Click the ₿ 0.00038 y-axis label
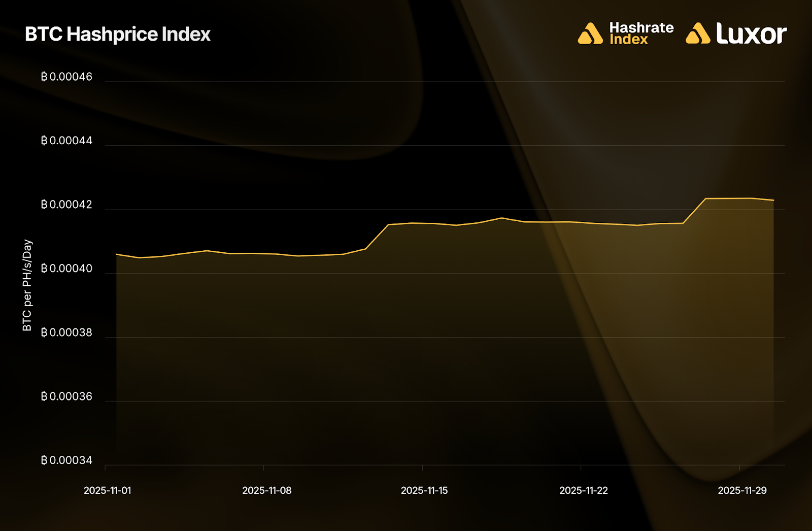The image size is (812, 531). [66, 333]
